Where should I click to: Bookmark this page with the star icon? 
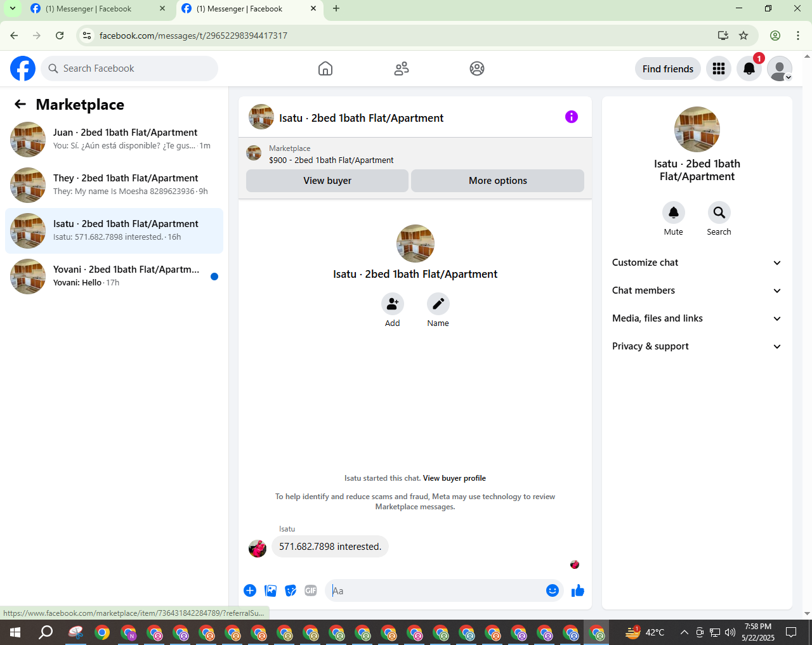[743, 36]
